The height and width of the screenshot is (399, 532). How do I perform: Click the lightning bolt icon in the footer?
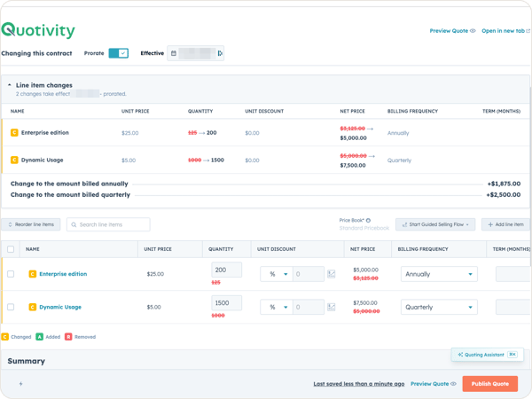click(20, 384)
